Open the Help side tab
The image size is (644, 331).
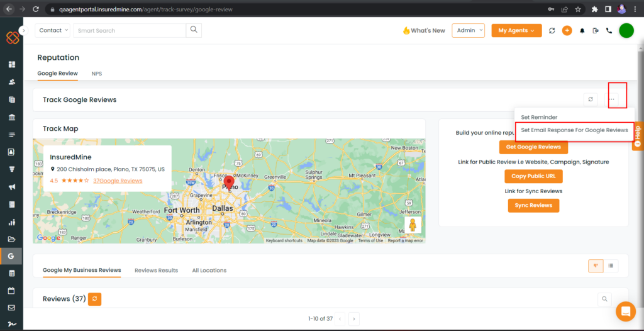[x=638, y=136]
